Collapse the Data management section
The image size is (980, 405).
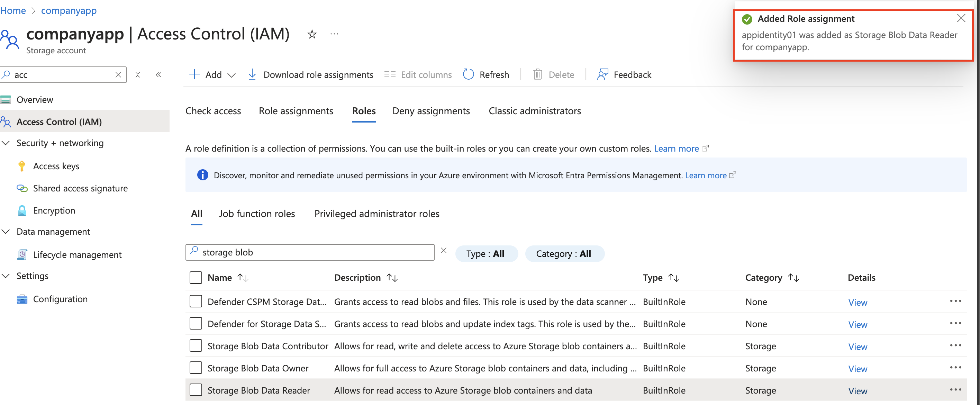pos(6,232)
